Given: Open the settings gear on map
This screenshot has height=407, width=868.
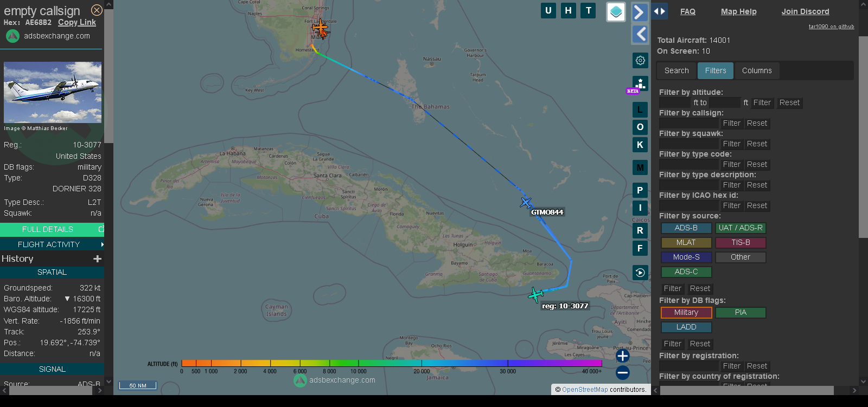Looking at the screenshot, I should (640, 60).
